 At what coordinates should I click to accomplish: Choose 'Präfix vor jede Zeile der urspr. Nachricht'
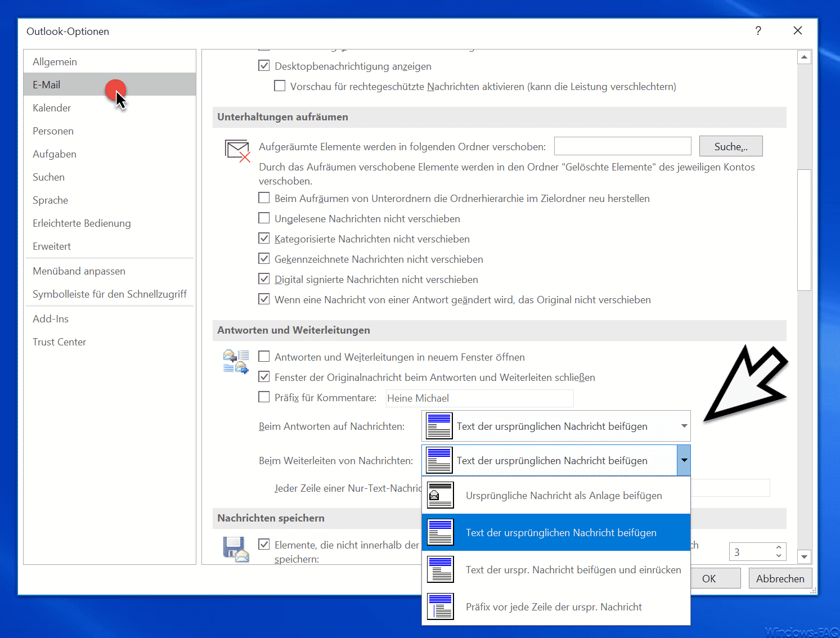(x=556, y=606)
